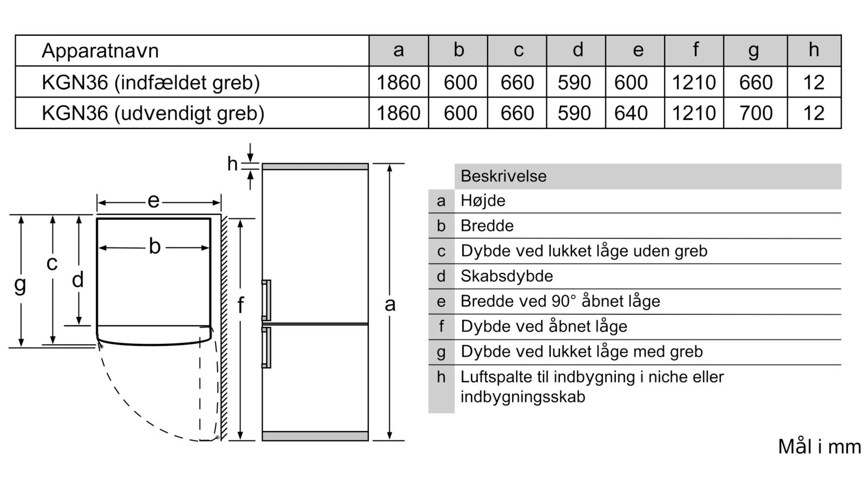Select value 1860 in udvendigt greb row
The height and width of the screenshot is (488, 868).
[399, 113]
